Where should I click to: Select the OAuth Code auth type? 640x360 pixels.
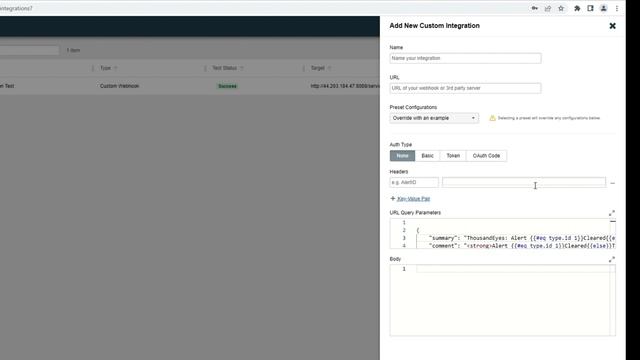click(x=486, y=156)
